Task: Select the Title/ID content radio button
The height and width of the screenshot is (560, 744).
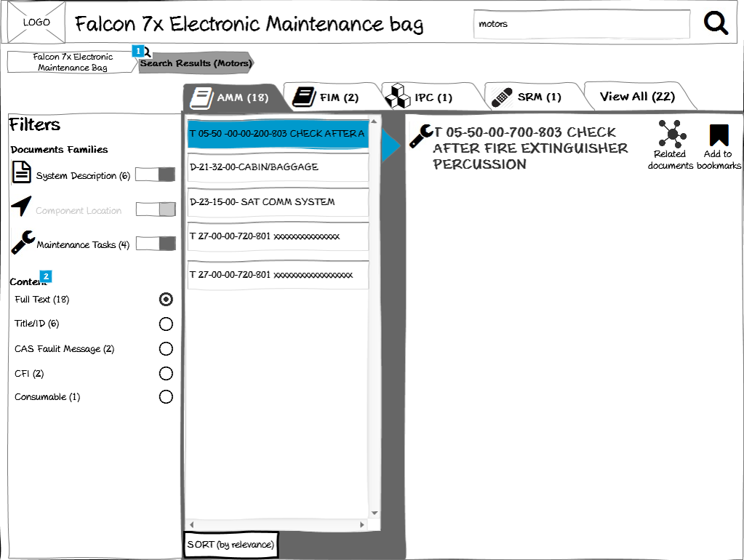Action: tap(166, 324)
